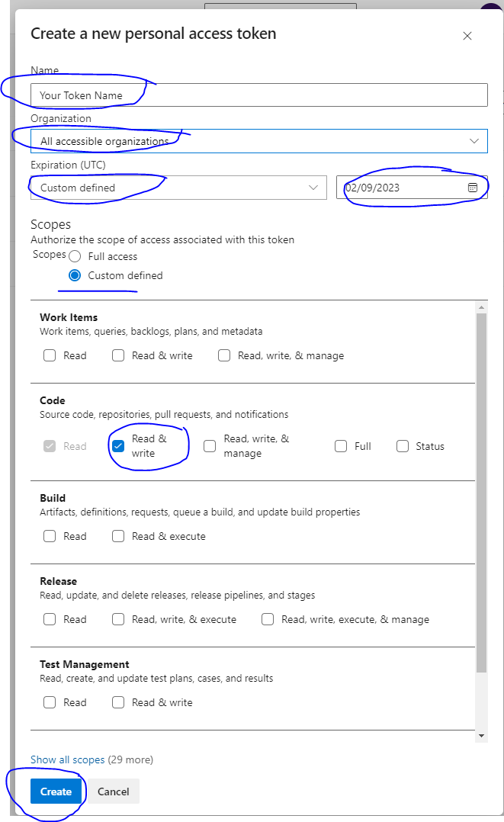This screenshot has width=504, height=822.
Task: Click the Create button
Action: pyautogui.click(x=56, y=791)
